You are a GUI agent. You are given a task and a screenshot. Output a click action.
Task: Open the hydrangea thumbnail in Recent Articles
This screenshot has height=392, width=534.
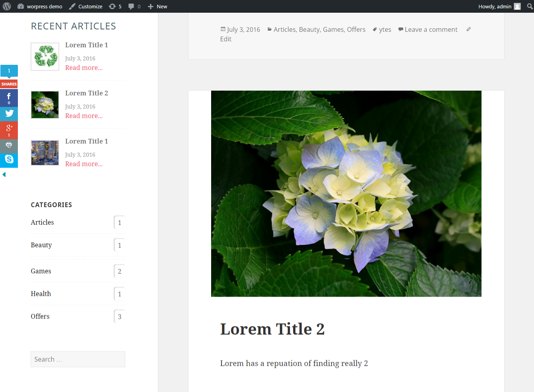coord(45,105)
